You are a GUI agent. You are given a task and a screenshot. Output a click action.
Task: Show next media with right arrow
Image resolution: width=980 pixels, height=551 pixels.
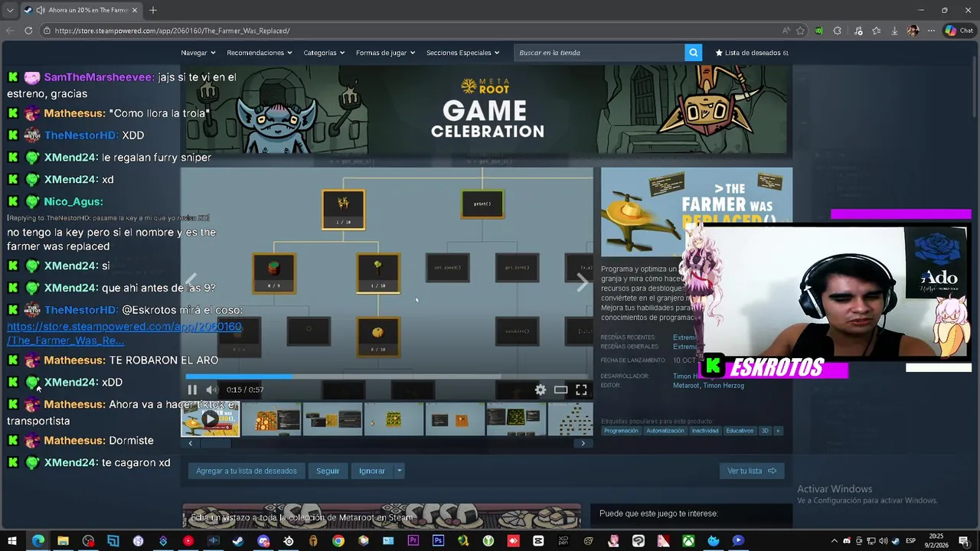583,282
